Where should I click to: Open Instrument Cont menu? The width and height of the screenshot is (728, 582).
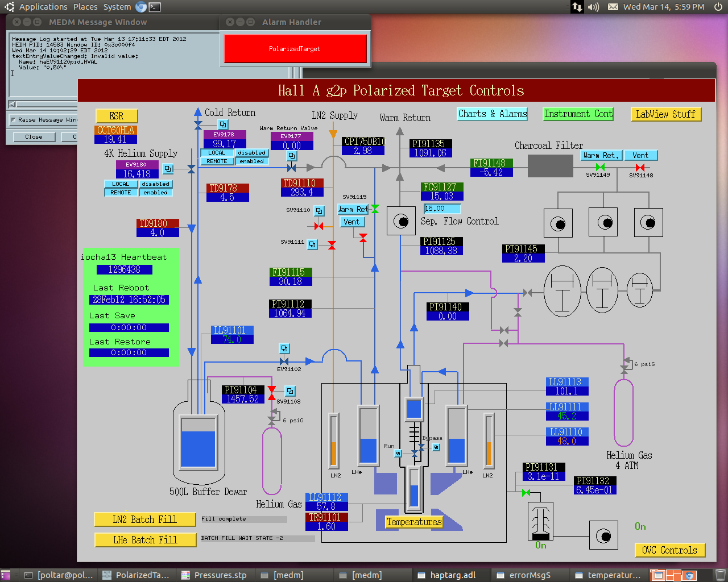point(578,114)
